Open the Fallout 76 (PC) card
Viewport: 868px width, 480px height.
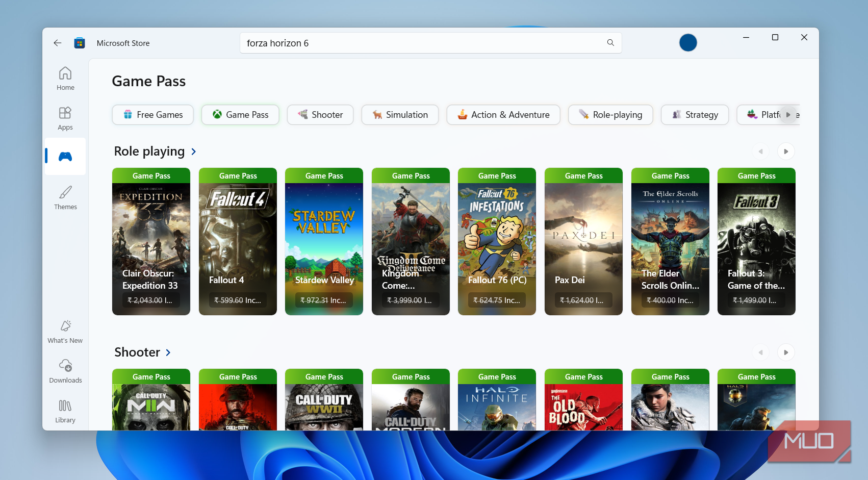click(497, 241)
